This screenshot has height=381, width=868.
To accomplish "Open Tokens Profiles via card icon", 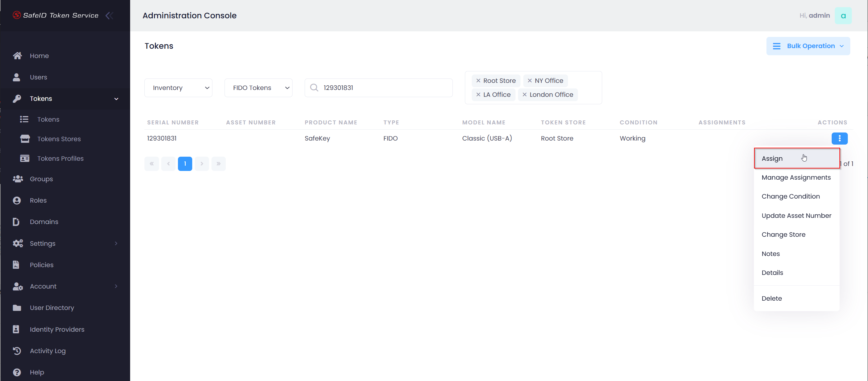I will [25, 158].
